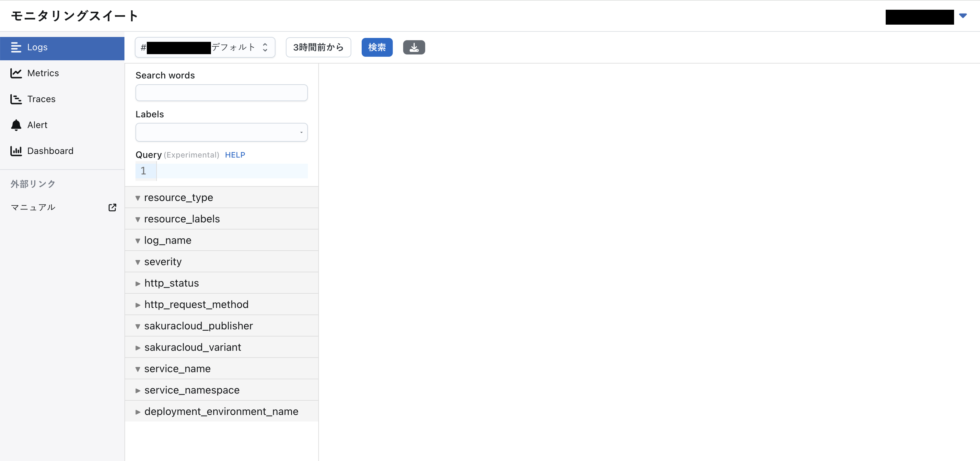Expand the sakuracloud_variant section
The width and height of the screenshot is (980, 461).
tap(221, 347)
